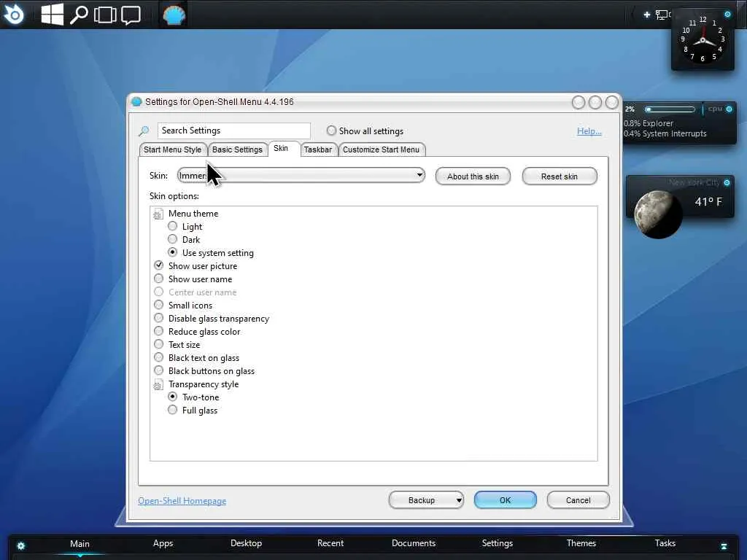Select Main section on bottom dock
Screen dimensions: 747x560
click(x=80, y=544)
